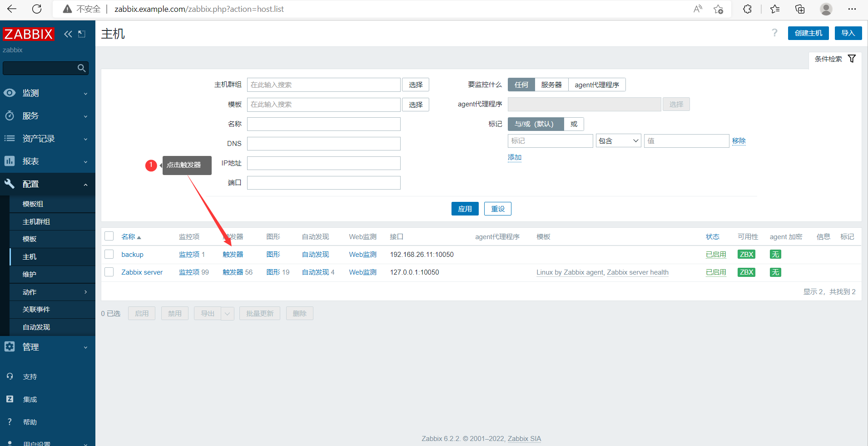Toggle the sidebar hide icon next to the collapse arrows

coord(82,34)
